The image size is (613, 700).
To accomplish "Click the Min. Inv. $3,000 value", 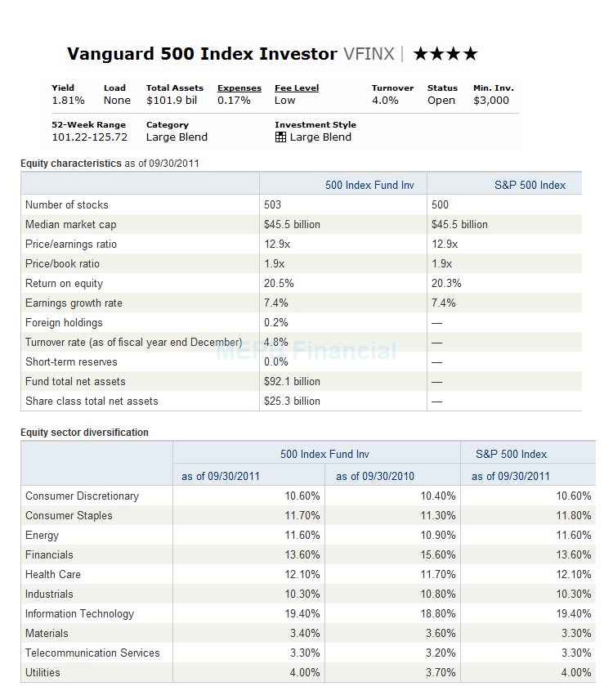I will pyautogui.click(x=490, y=101).
